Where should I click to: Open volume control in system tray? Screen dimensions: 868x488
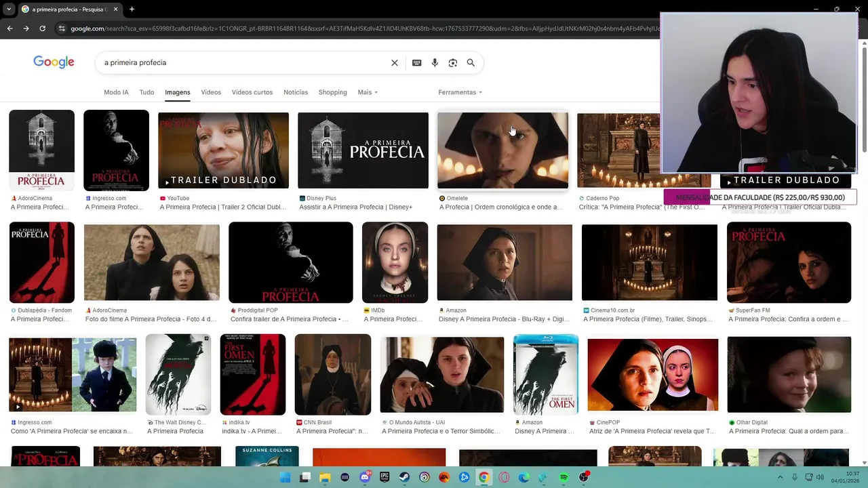[x=821, y=477]
